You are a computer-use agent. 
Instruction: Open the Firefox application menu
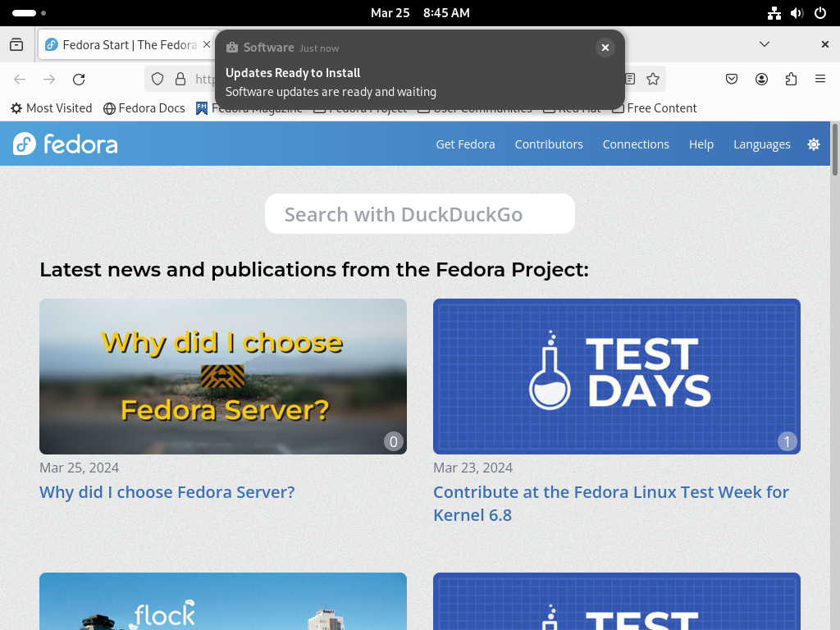820,80
